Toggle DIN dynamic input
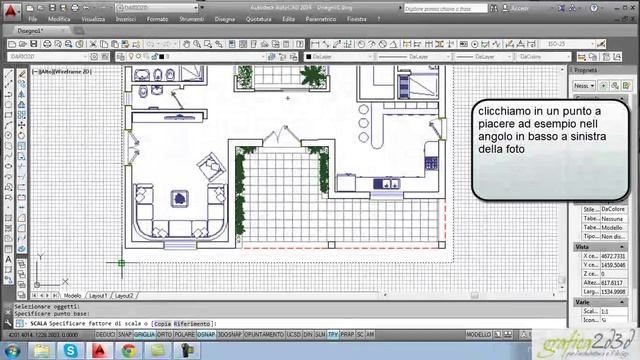This screenshot has width=640, height=360. 308,334
